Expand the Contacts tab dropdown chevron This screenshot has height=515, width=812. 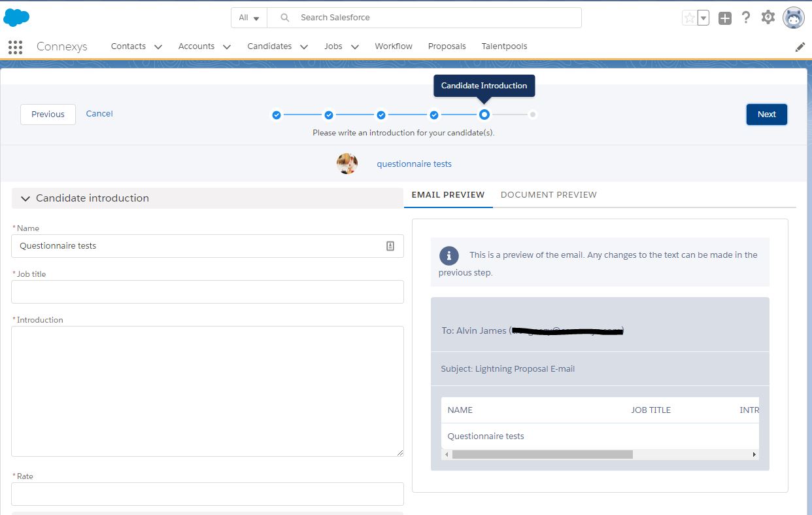pos(158,46)
